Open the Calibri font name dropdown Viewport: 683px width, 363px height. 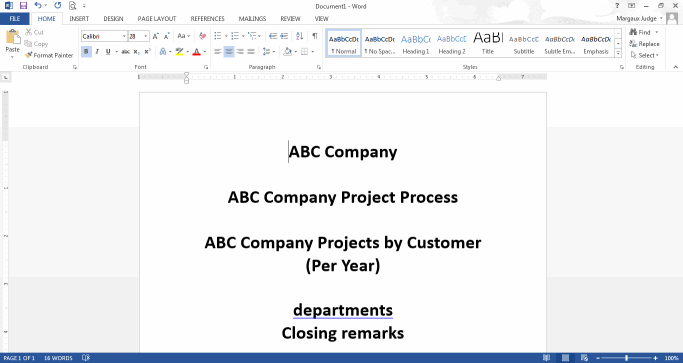pos(124,36)
